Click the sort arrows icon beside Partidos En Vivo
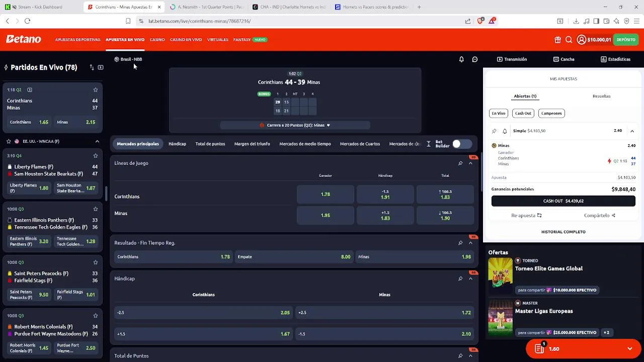Screen dimensions: 644x362 92,67
